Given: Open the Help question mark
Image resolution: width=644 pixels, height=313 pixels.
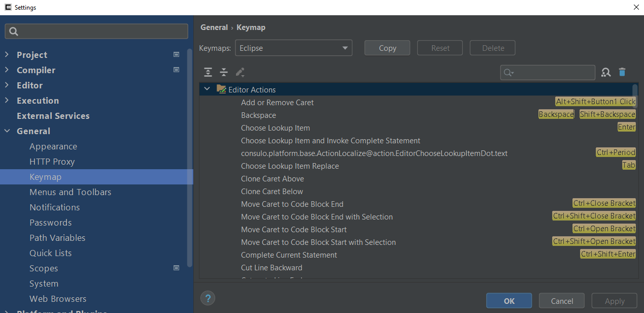Looking at the screenshot, I should coord(208,298).
